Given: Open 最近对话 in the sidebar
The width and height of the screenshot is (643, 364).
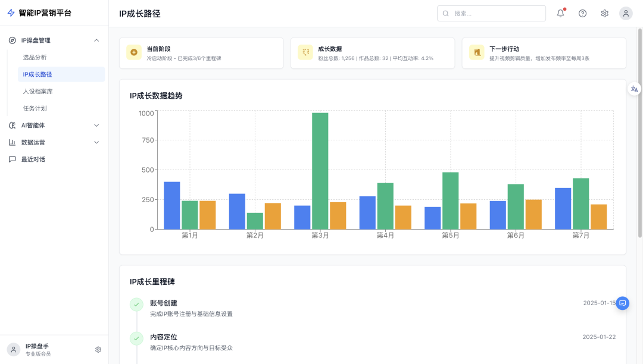Looking at the screenshot, I should 54,159.
